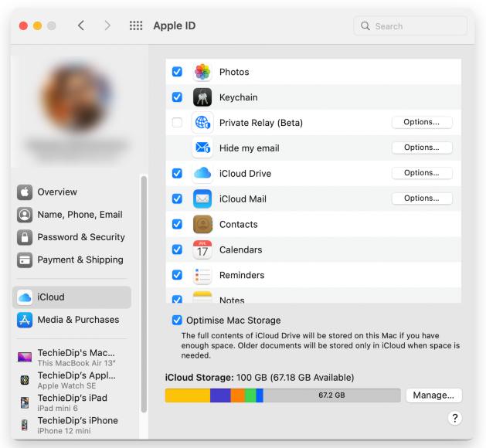Click the yellow segment of storage bar
Image resolution: width=486 pixels, height=448 pixels.
pos(188,395)
